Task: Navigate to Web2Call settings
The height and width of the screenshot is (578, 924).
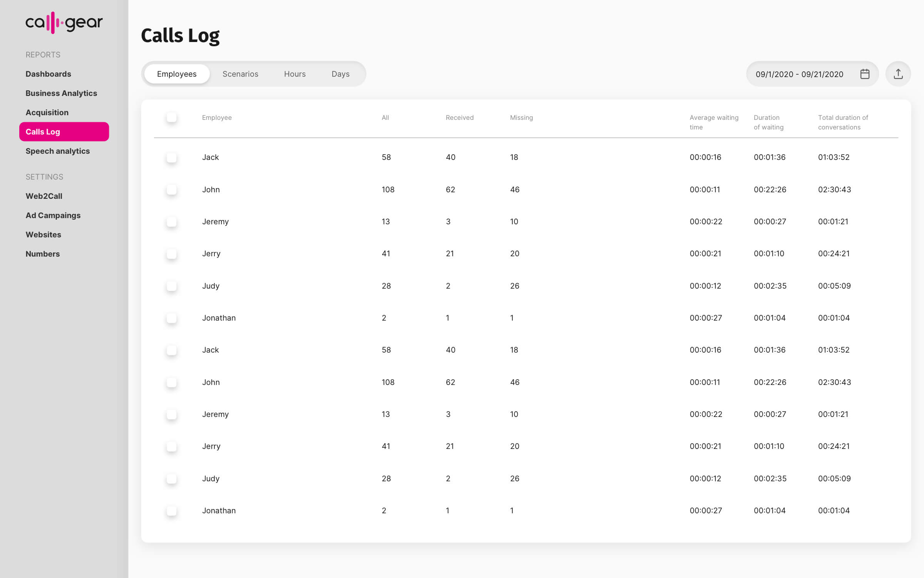Action: pyautogui.click(x=44, y=196)
